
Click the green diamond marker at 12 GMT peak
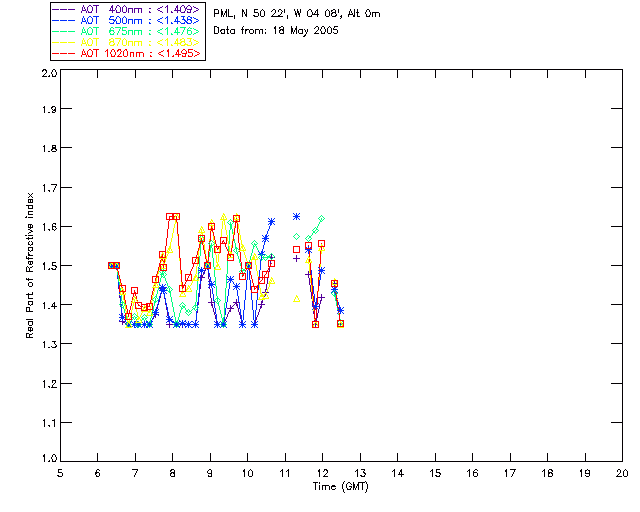[322, 218]
